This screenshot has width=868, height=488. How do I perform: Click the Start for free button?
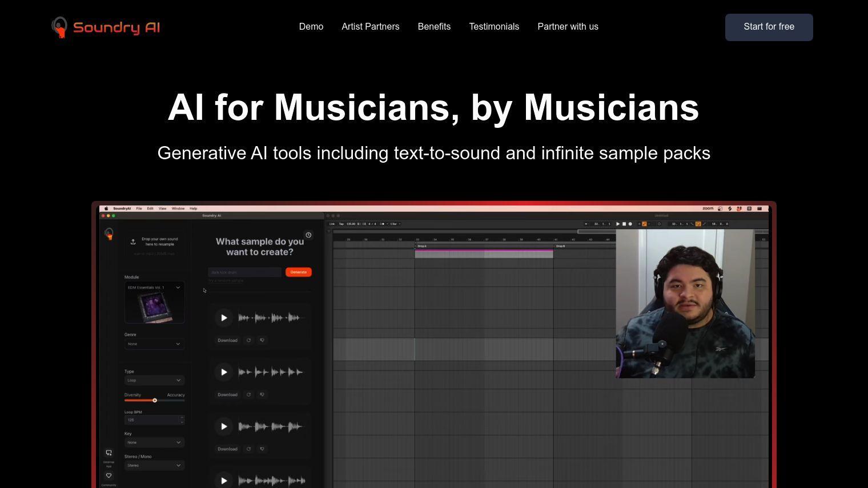pos(769,27)
